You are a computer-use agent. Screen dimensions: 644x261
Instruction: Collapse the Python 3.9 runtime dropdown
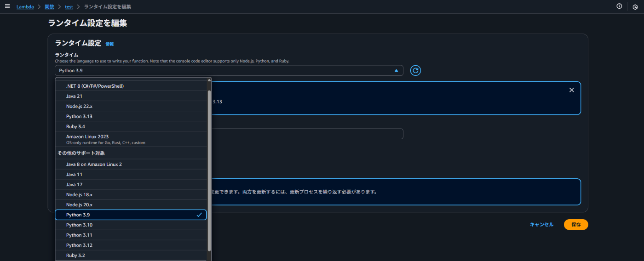[229, 70]
